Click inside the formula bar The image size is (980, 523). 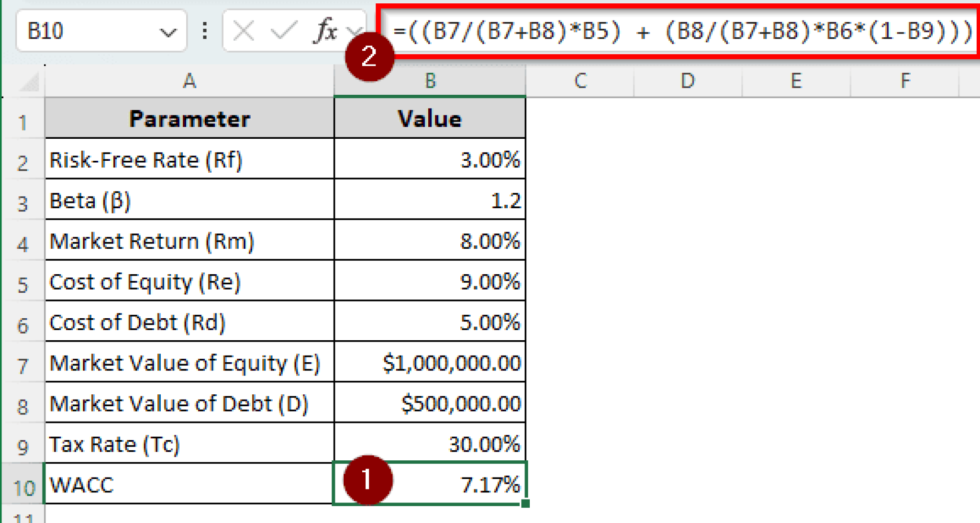click(x=670, y=30)
